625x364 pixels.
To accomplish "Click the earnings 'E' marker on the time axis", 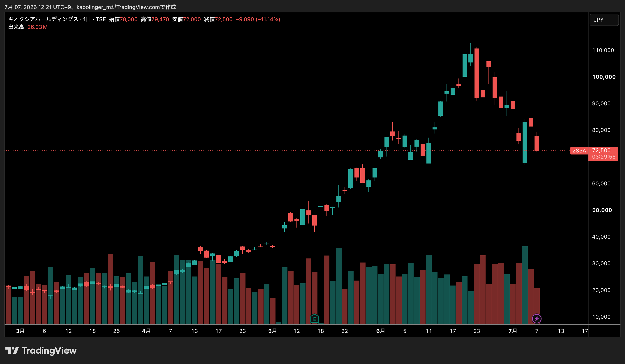I will (315, 319).
